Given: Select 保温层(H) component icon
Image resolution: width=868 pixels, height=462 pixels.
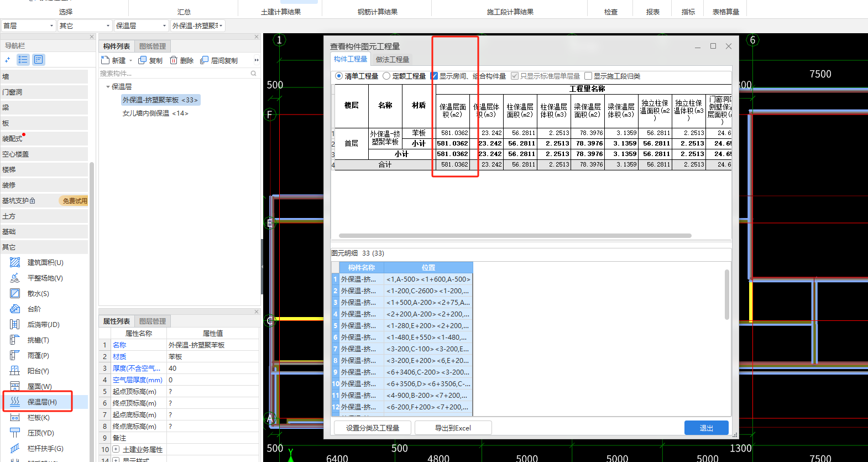Looking at the screenshot, I should point(15,402).
